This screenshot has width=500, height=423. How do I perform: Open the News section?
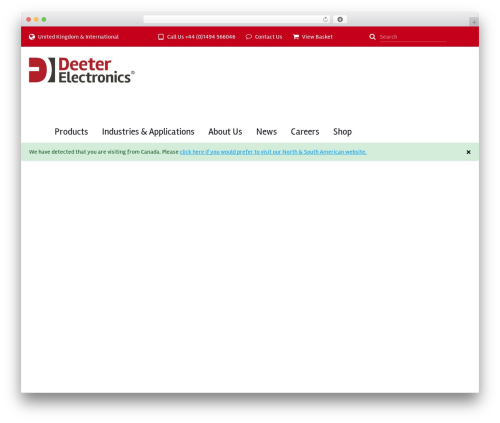(266, 132)
